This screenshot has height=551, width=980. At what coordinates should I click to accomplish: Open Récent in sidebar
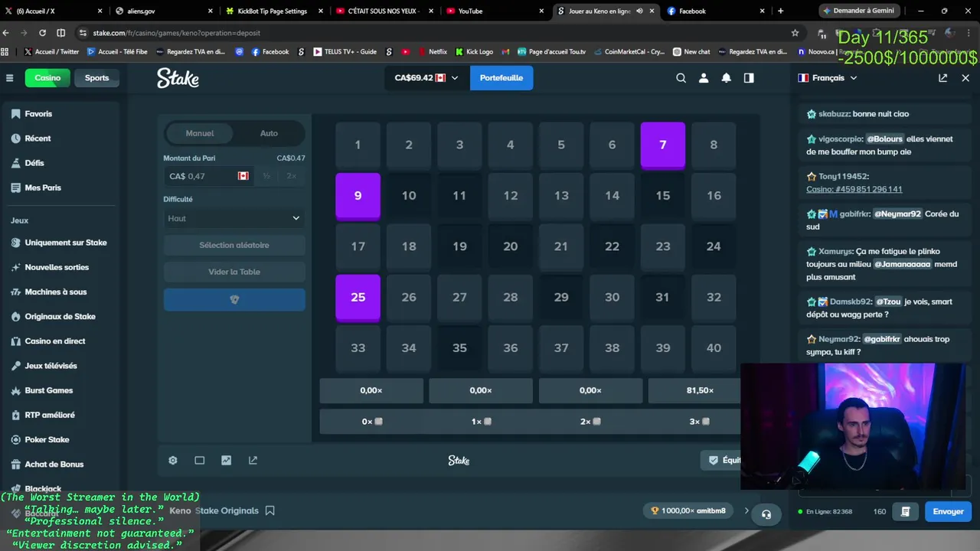click(61, 139)
